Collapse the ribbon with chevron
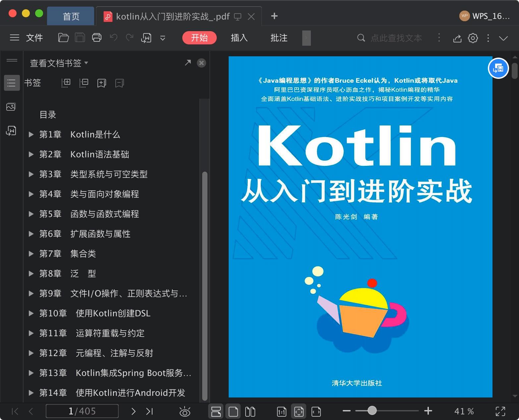Viewport: 519px width, 420px height. tap(503, 38)
